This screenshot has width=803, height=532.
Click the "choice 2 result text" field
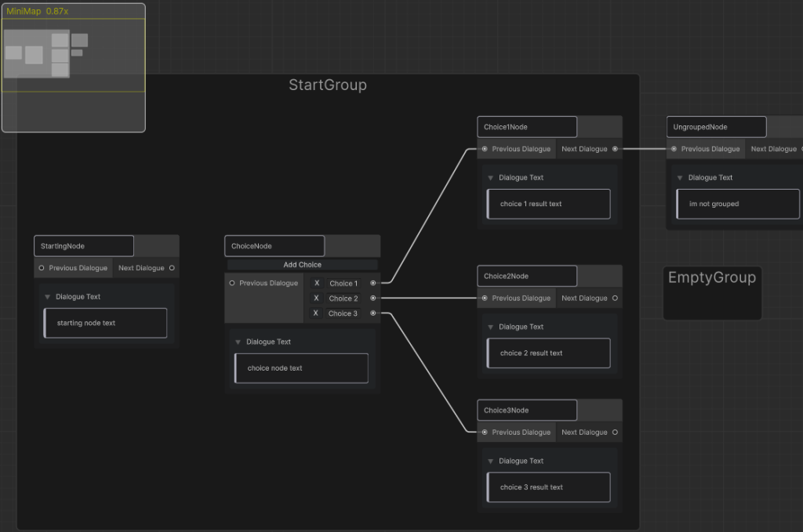(x=548, y=353)
